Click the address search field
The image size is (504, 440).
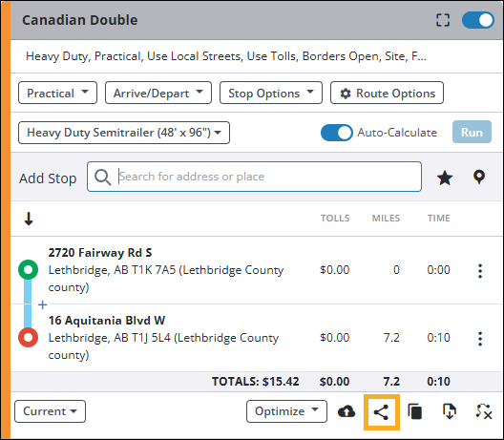(x=254, y=177)
